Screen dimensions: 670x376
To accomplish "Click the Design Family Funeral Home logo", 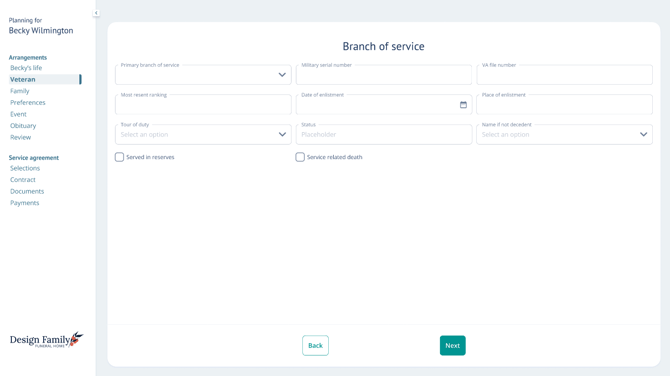I will [46, 340].
